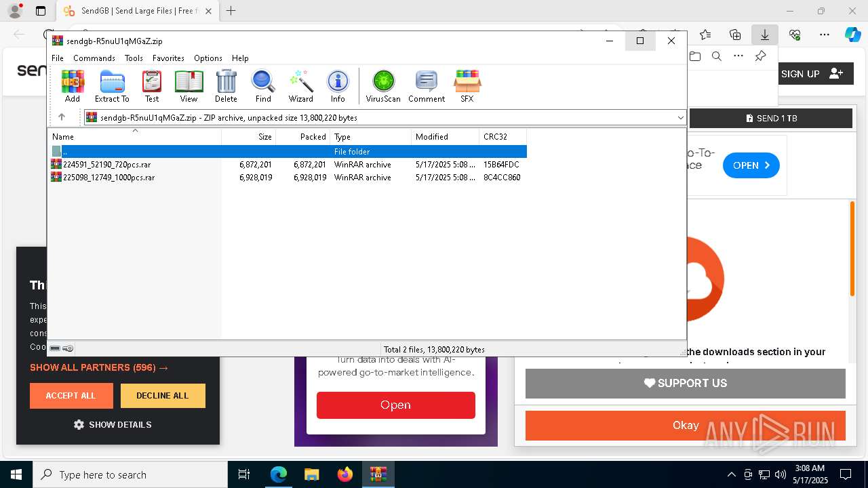Viewport: 868px width, 488px height.
Task: Click SHOW DETAILS in cookie banner
Action: tap(113, 424)
